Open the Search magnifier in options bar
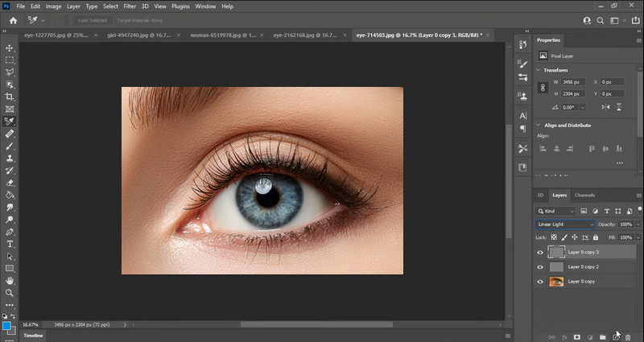This screenshot has height=342, width=644. 600,21
